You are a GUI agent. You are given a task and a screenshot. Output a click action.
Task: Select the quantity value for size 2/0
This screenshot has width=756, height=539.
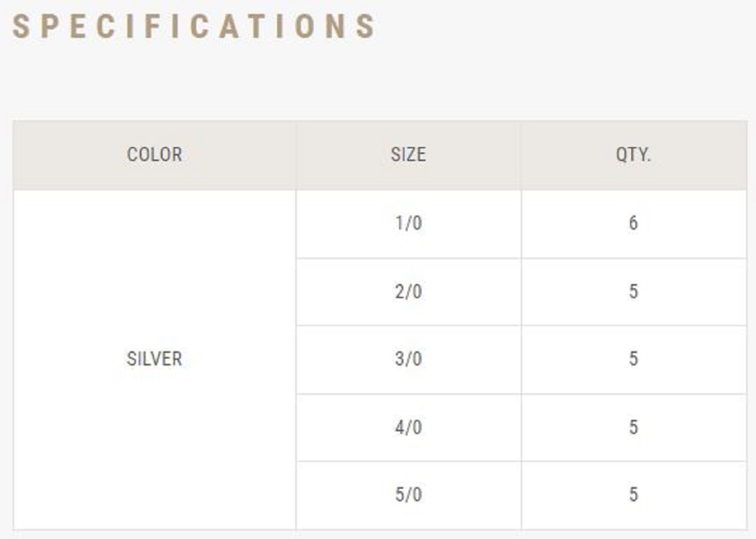633,292
